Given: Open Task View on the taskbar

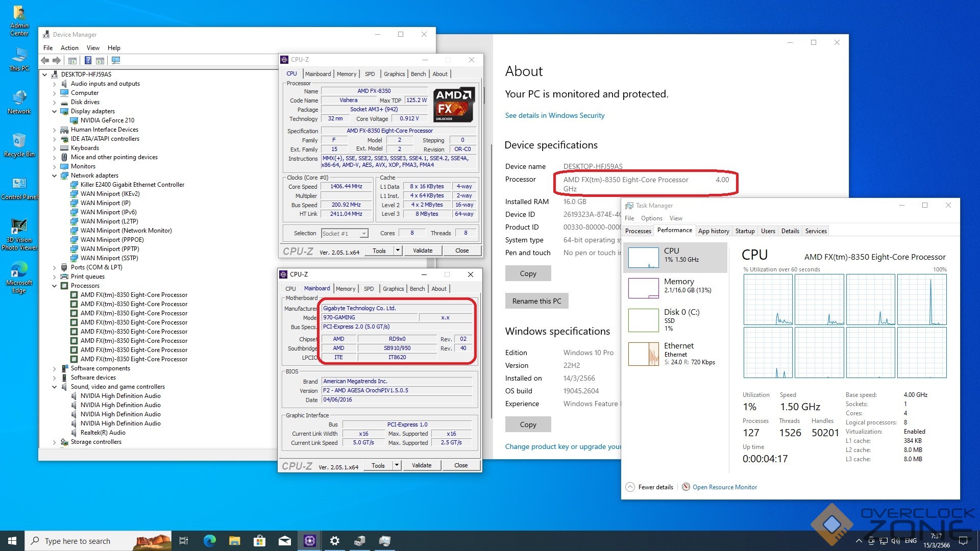Looking at the screenshot, I should click(x=184, y=541).
